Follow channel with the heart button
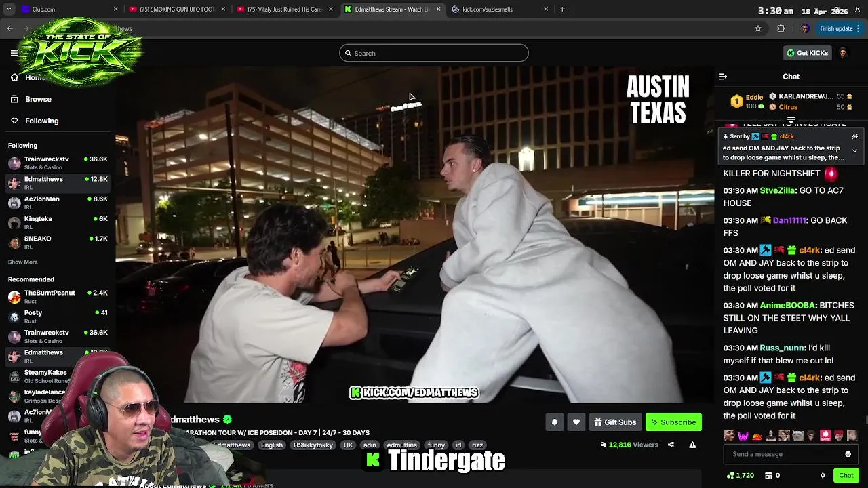Screen dimensions: 868x488 click(x=576, y=422)
